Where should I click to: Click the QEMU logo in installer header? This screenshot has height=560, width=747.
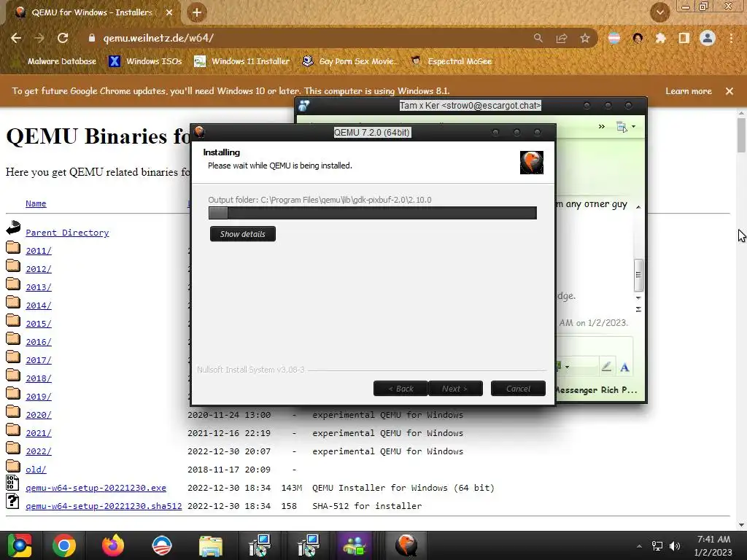pos(532,163)
